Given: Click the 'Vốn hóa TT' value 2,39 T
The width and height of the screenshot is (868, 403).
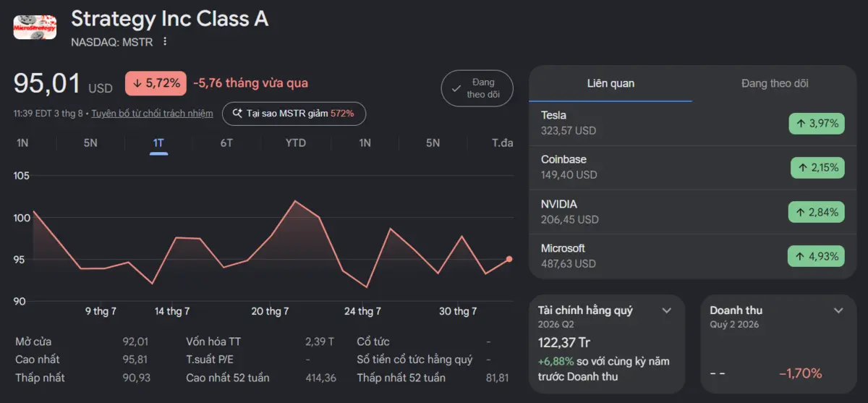Looking at the screenshot, I should (x=320, y=342).
